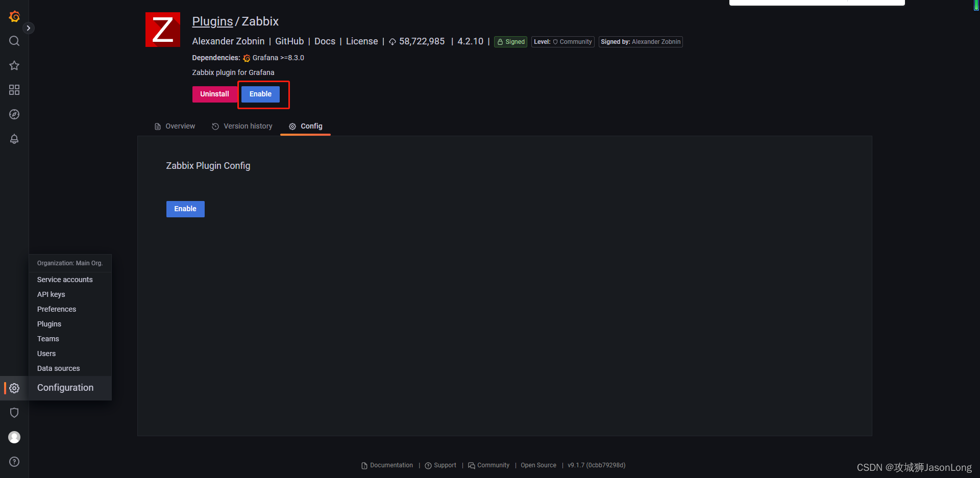Click the Grafana dependency icon
Screen dimensions: 980x478
pos(247,58)
